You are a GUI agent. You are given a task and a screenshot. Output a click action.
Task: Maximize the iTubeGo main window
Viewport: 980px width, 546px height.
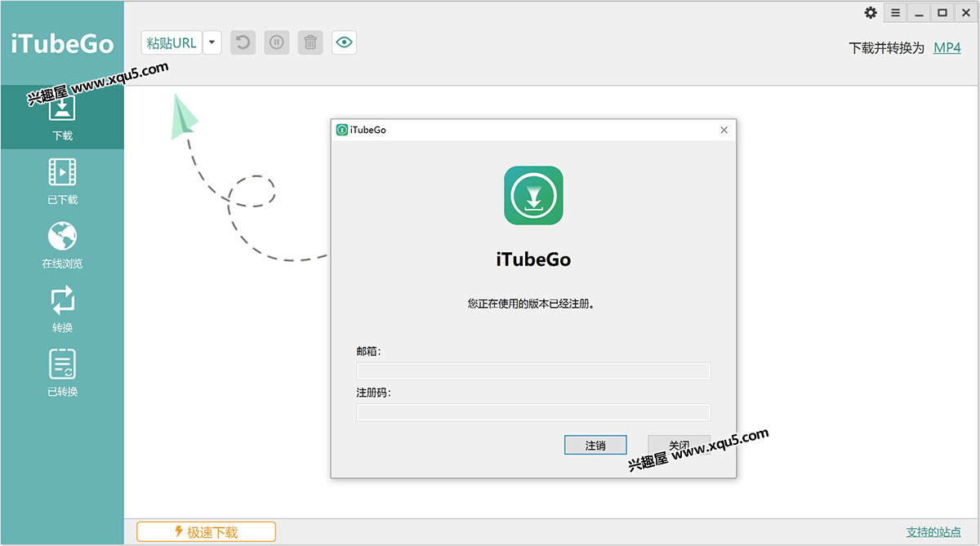[942, 12]
